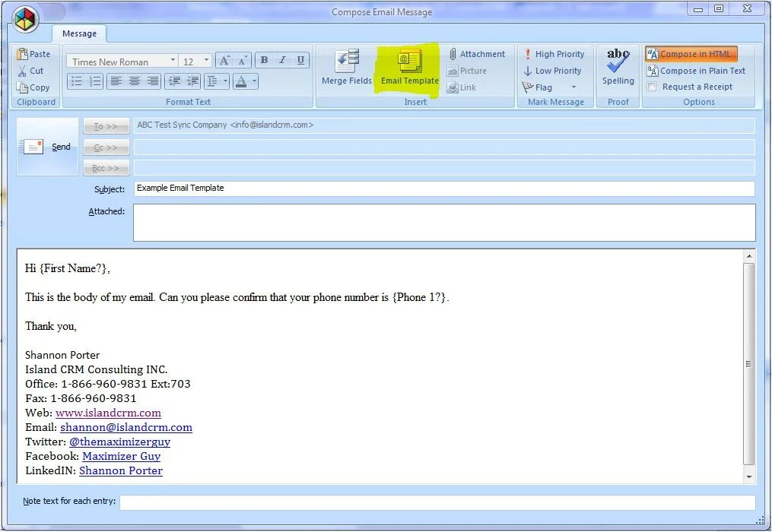The height and width of the screenshot is (532, 772).
Task: Copy the selected text
Action: click(33, 87)
